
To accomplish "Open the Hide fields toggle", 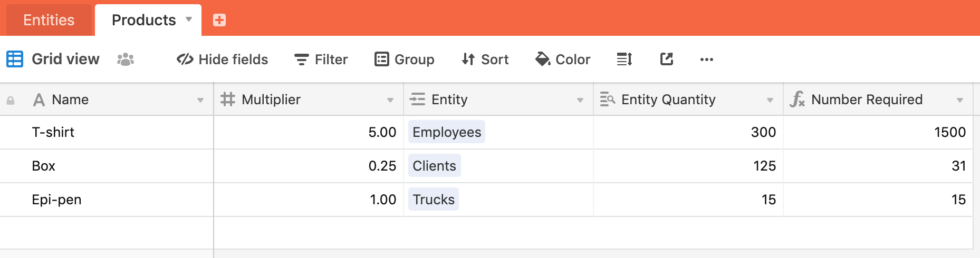I will coord(222,59).
